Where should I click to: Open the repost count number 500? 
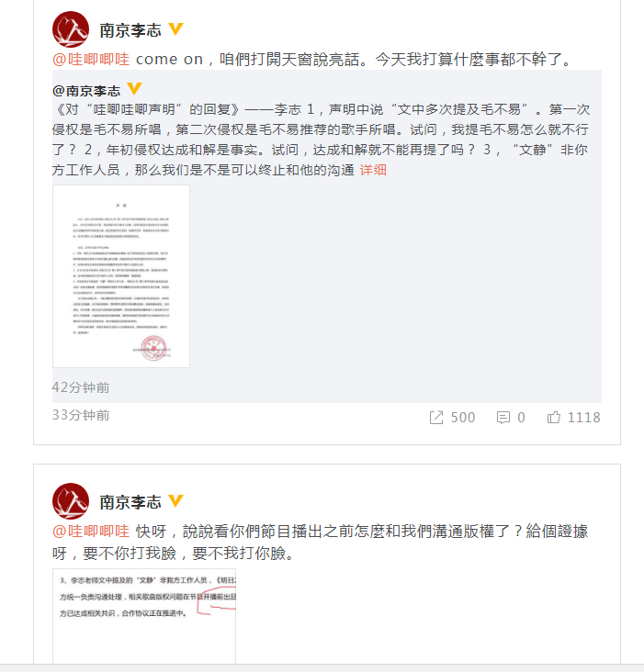(x=463, y=418)
